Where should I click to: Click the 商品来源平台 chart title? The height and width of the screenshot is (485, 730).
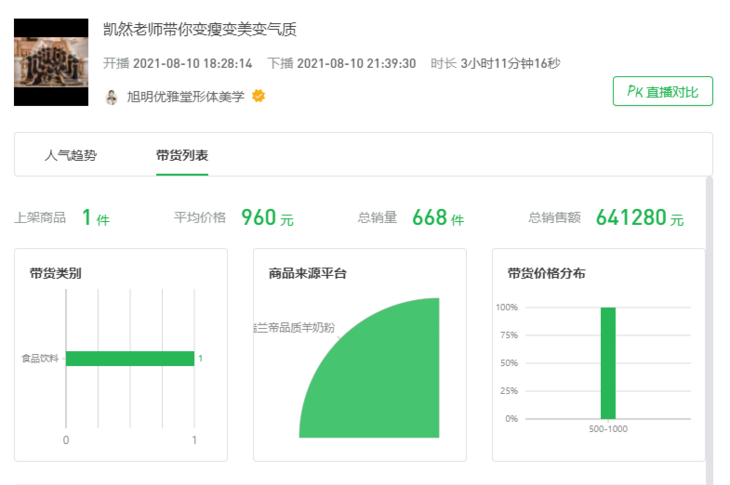tap(307, 273)
